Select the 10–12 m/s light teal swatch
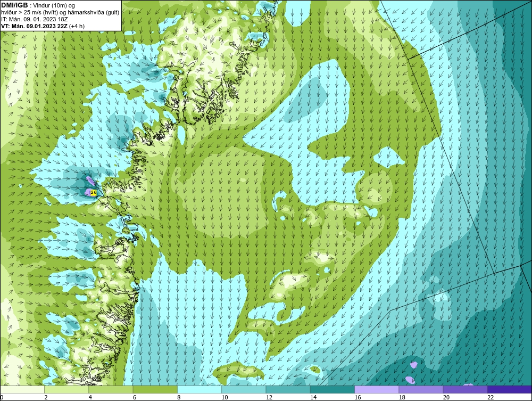This screenshot has width=532, height=401. (244, 389)
